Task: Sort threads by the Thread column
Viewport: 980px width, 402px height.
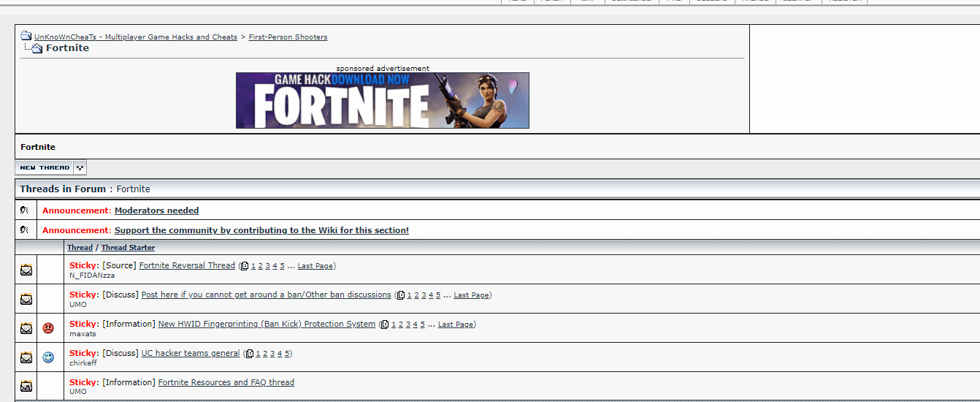Action: [80, 248]
